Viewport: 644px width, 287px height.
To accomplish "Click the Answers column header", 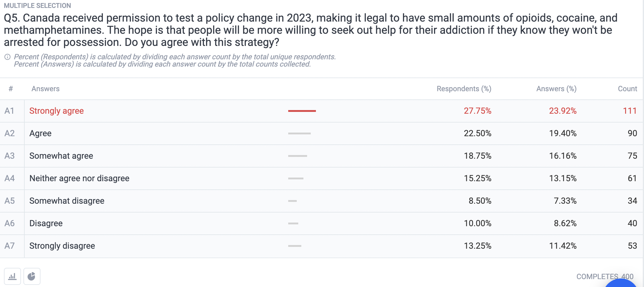I will point(46,89).
